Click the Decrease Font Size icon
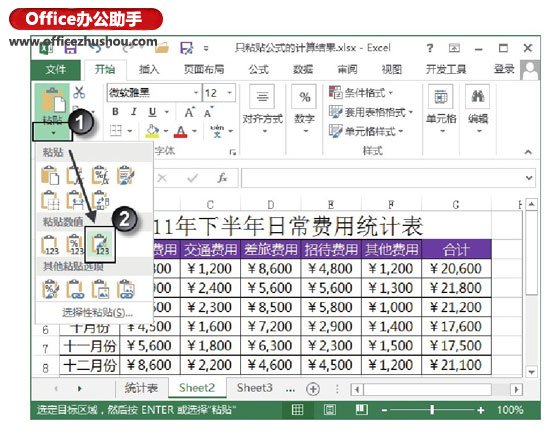Image resolution: width=560 pixels, height=434 pixels. point(209,112)
